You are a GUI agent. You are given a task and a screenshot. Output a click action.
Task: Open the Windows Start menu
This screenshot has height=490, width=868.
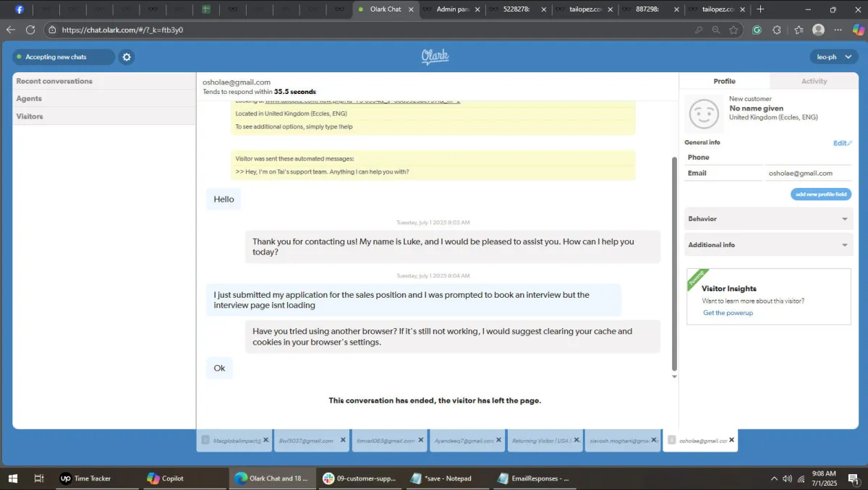pyautogui.click(x=12, y=478)
